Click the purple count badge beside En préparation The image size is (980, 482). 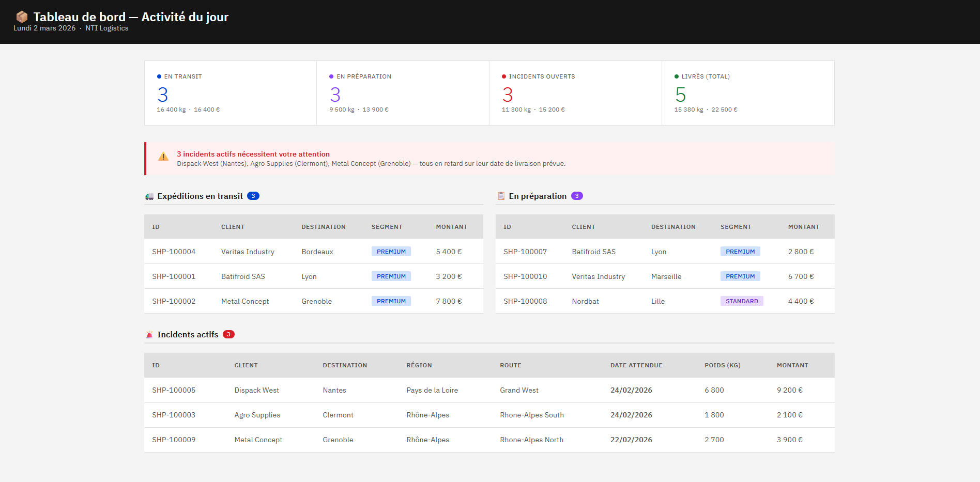(x=577, y=196)
